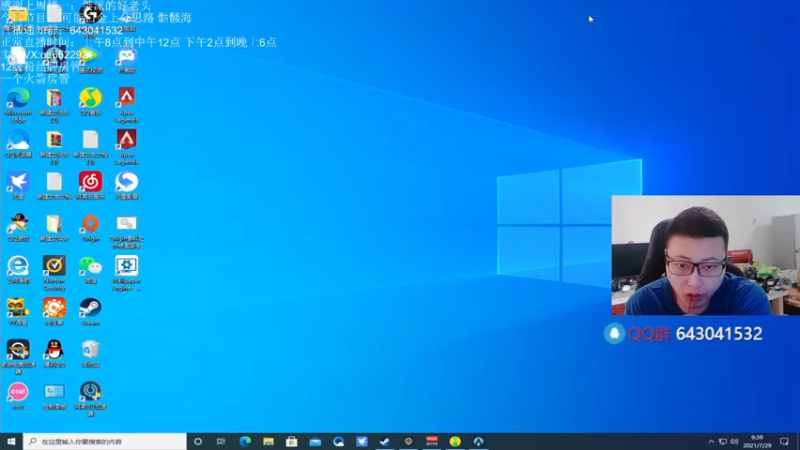Launch WeChat from the desktop

click(90, 269)
